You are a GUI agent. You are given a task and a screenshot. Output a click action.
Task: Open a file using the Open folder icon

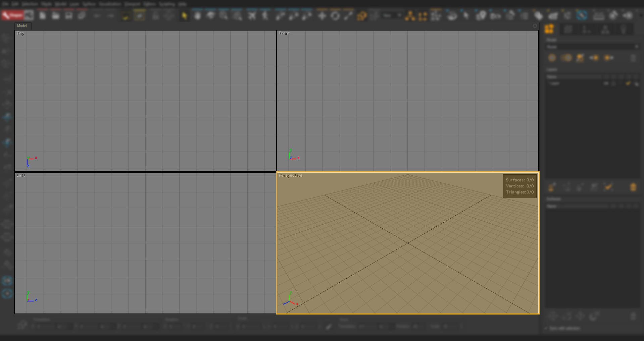[55, 15]
